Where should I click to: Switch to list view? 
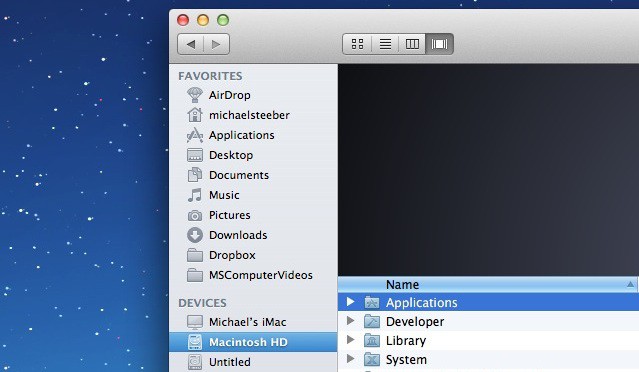coord(385,44)
